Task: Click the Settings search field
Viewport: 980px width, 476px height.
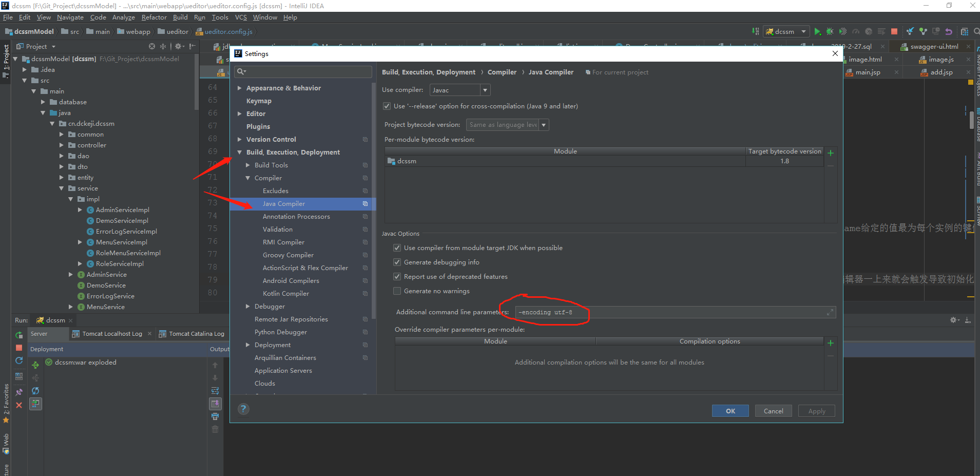Action: (x=303, y=71)
